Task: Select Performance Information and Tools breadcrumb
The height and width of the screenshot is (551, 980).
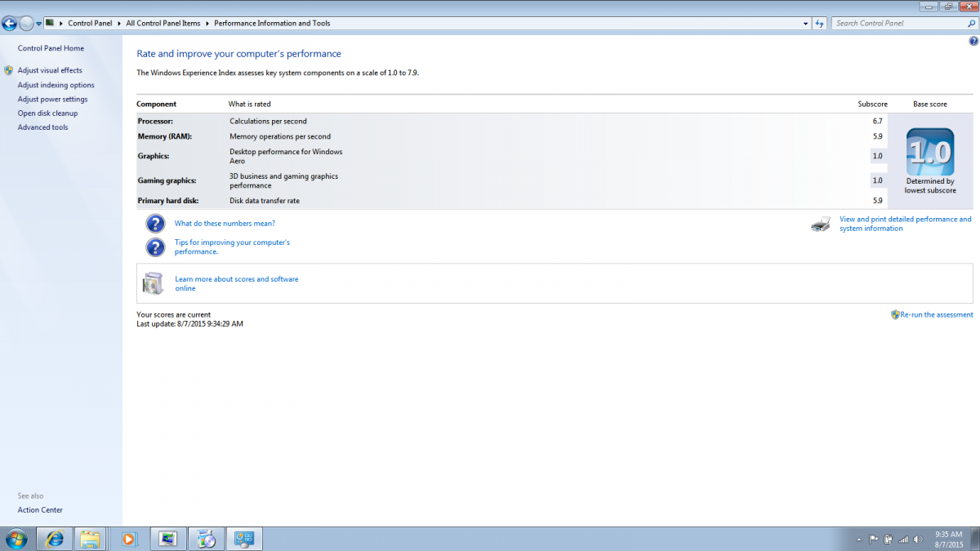Action: 272,24
